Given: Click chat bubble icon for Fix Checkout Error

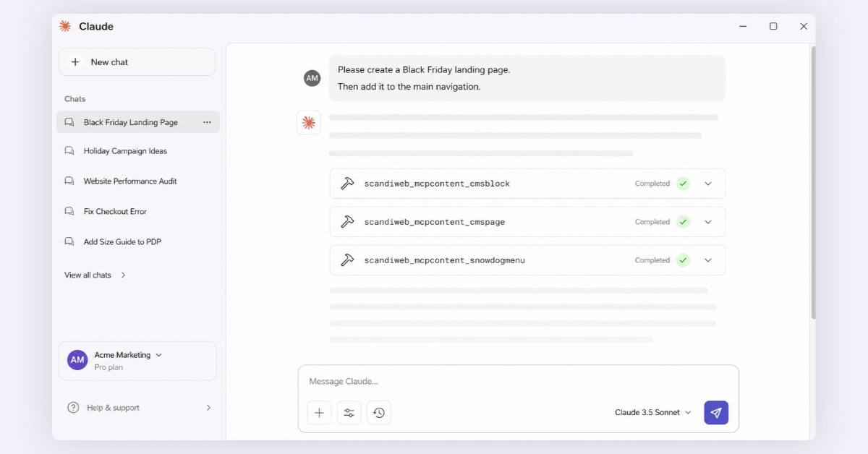Looking at the screenshot, I should point(69,212).
